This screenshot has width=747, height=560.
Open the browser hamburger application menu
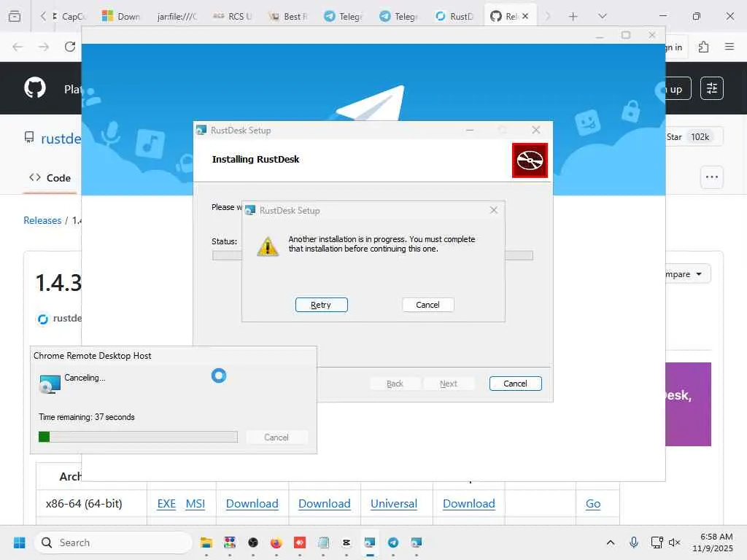click(x=729, y=47)
